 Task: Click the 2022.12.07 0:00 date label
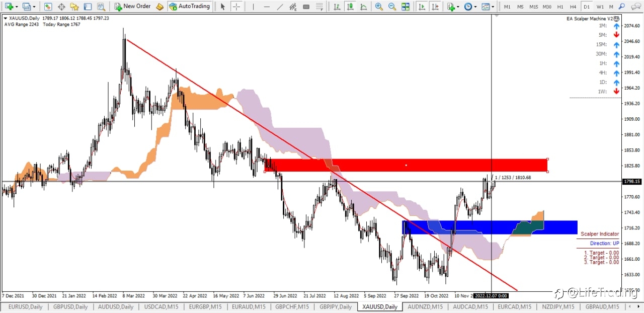point(491,296)
